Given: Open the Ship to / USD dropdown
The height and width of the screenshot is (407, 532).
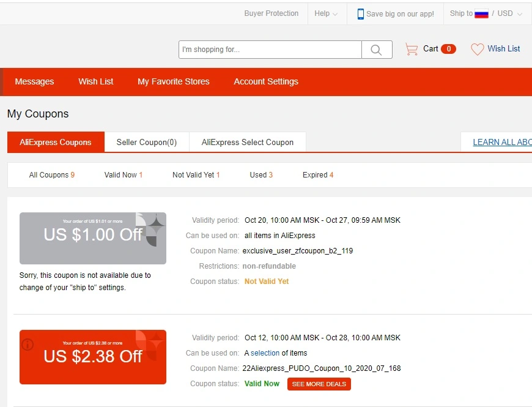Looking at the screenshot, I should [486, 13].
